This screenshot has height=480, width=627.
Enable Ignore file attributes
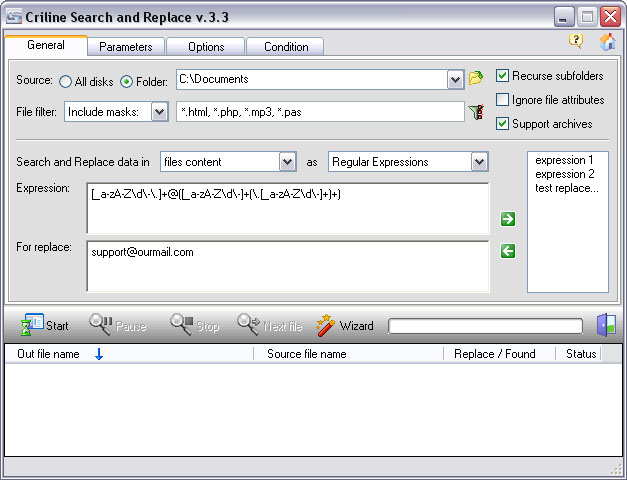pos(502,100)
